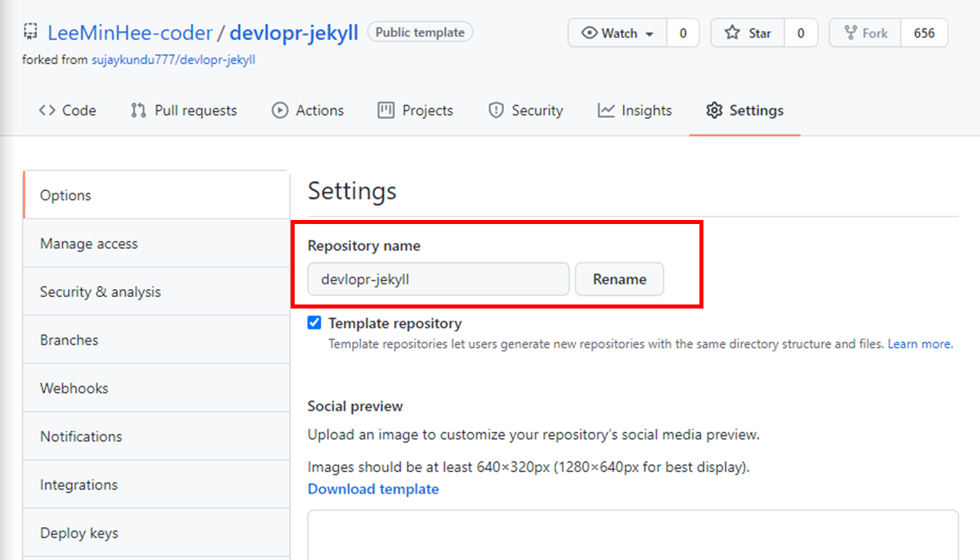Screen dimensions: 980x560
Task: Open Webhooks settings page
Action: 156,388
